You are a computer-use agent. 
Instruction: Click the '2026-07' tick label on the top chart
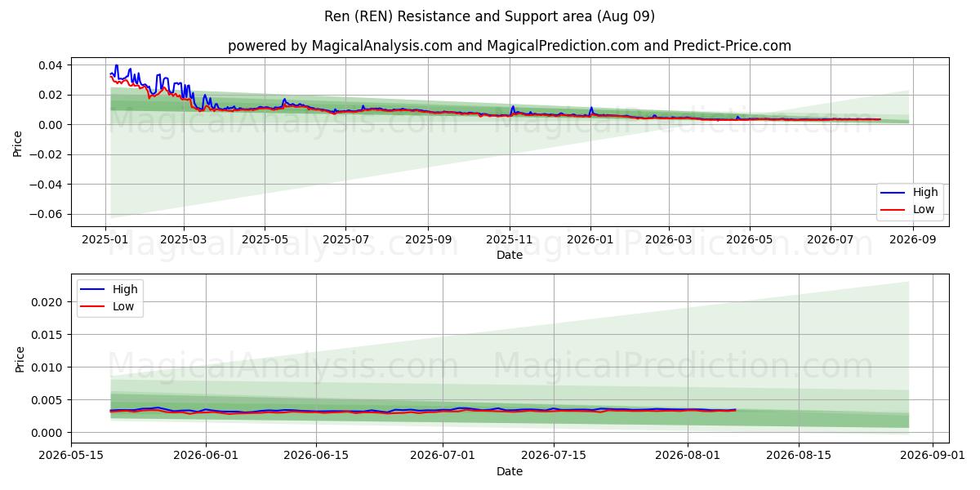click(831, 240)
